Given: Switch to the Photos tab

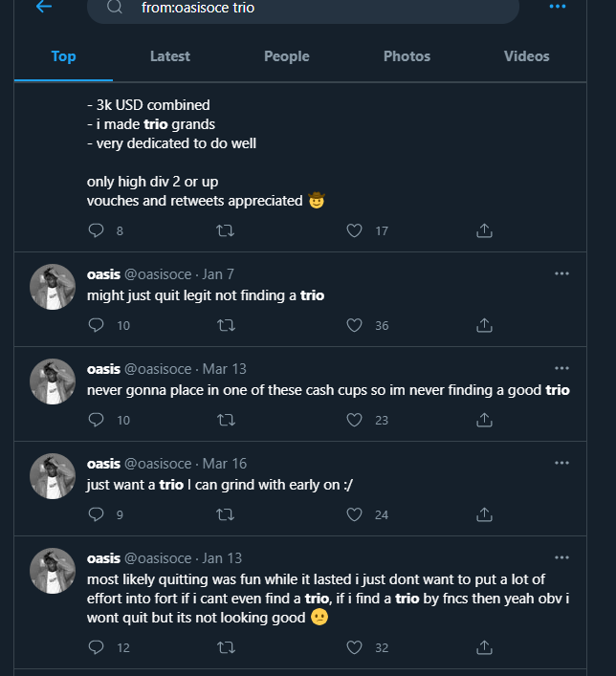Looking at the screenshot, I should pos(407,56).
